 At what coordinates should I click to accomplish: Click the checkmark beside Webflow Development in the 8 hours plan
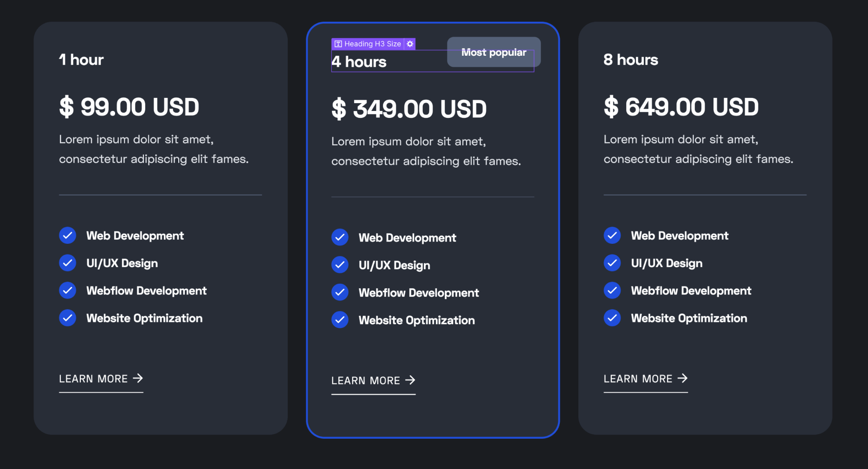(x=612, y=290)
